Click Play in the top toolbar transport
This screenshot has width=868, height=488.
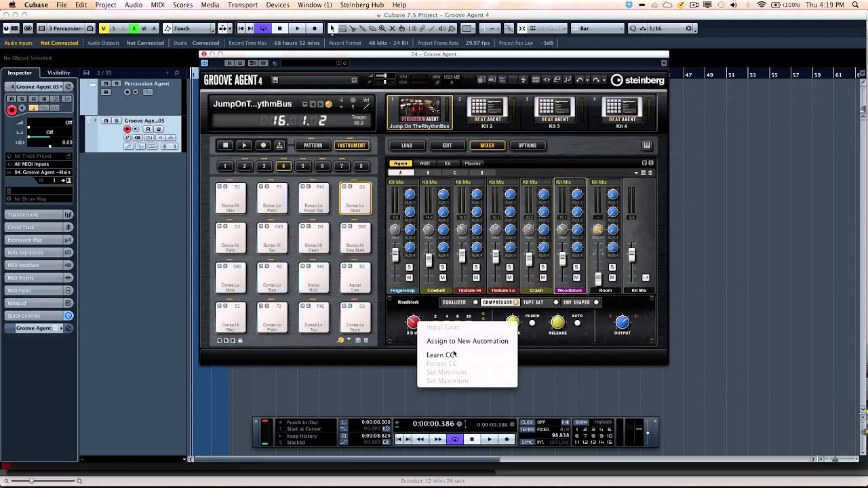click(x=297, y=28)
